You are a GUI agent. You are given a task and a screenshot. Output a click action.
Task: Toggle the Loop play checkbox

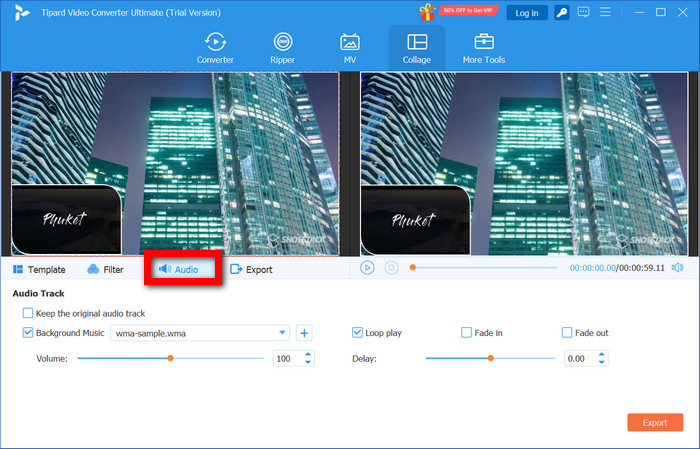pos(358,333)
